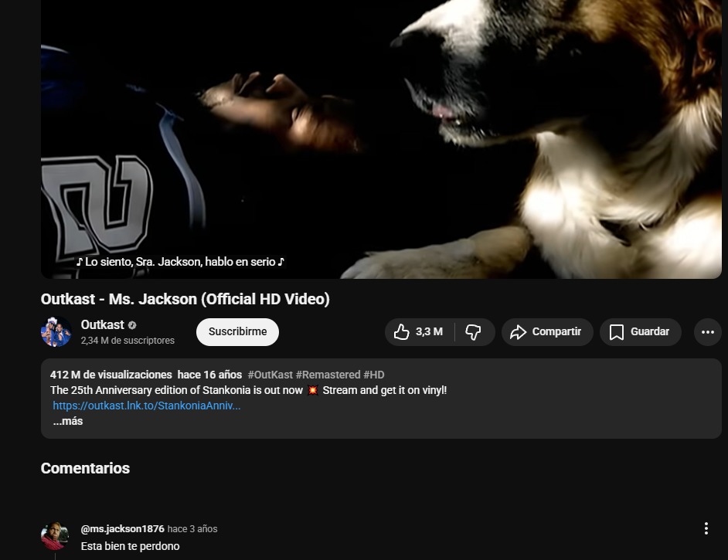Click the comment's 'hace 3 años' timestamp
This screenshot has height=560, width=728.
tap(192, 529)
